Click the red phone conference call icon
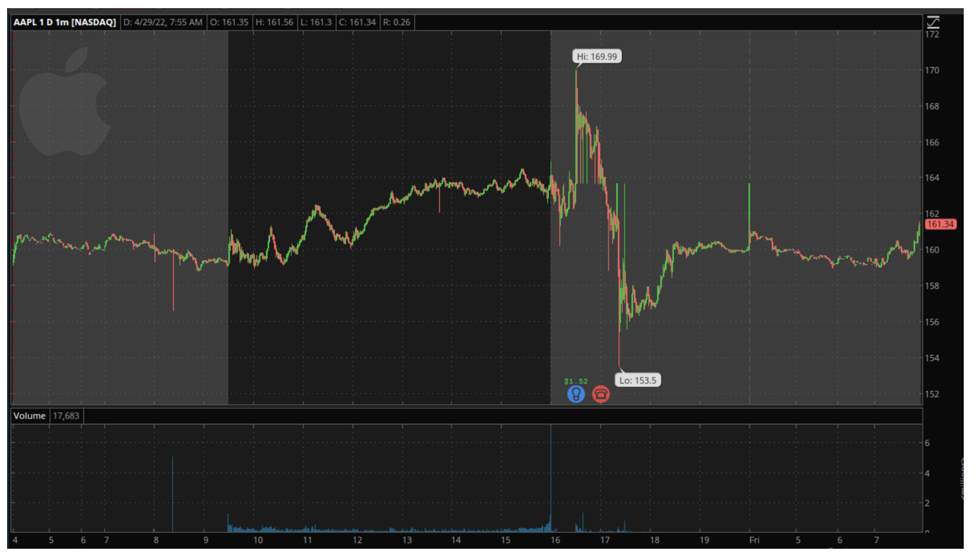Image resolution: width=976 pixels, height=560 pixels. (x=601, y=394)
